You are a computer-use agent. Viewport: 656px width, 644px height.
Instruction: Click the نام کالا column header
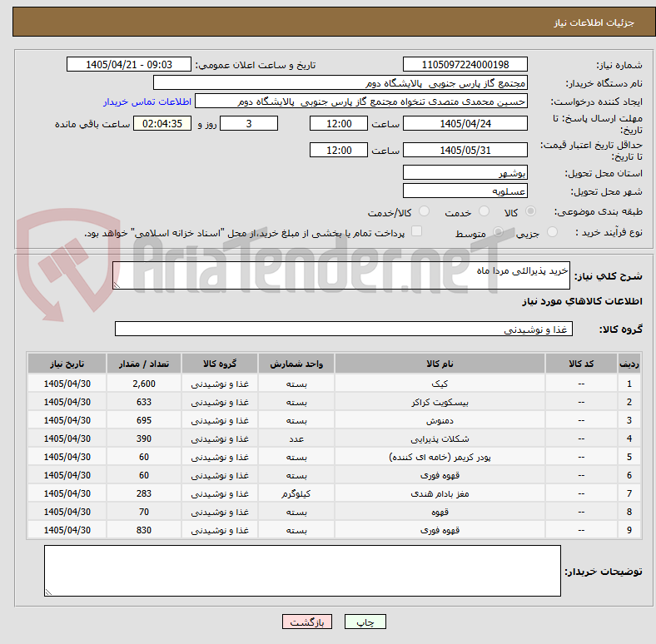pos(440,364)
